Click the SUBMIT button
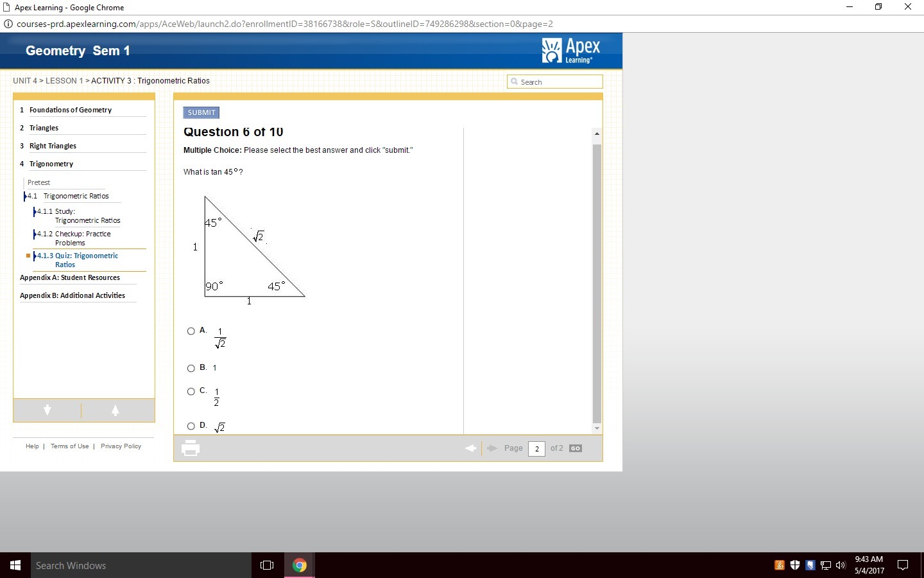The width and height of the screenshot is (924, 578). [201, 112]
